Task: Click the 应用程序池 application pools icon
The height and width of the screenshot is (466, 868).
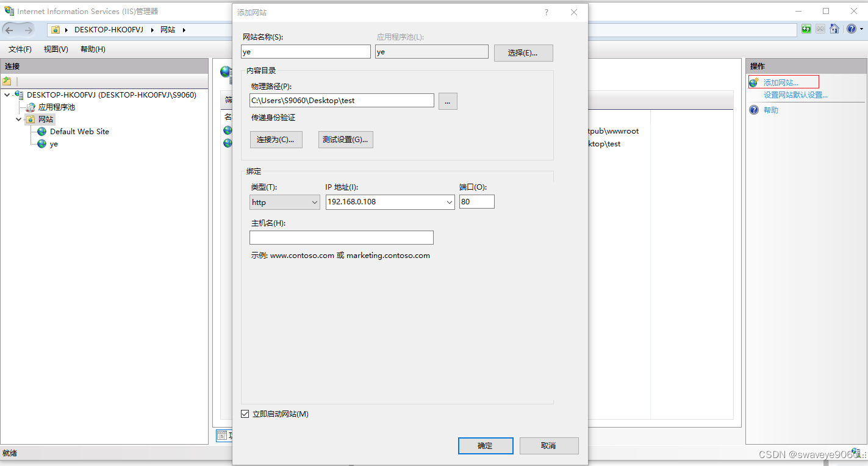Action: point(31,107)
